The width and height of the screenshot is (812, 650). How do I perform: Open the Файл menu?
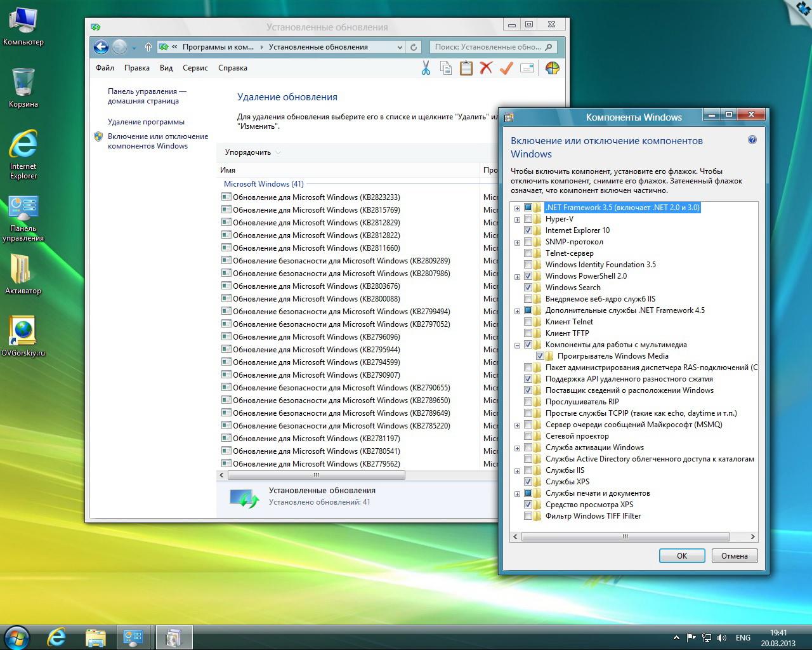pyautogui.click(x=105, y=68)
